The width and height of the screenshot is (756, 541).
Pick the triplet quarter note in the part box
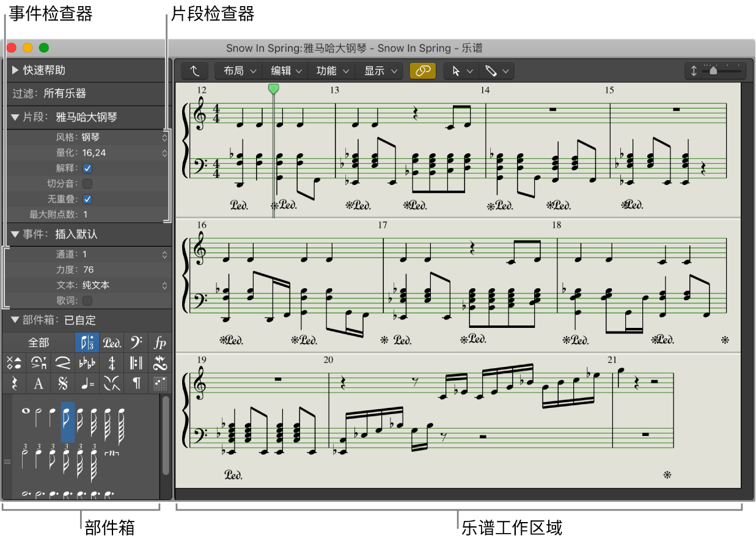[39, 455]
